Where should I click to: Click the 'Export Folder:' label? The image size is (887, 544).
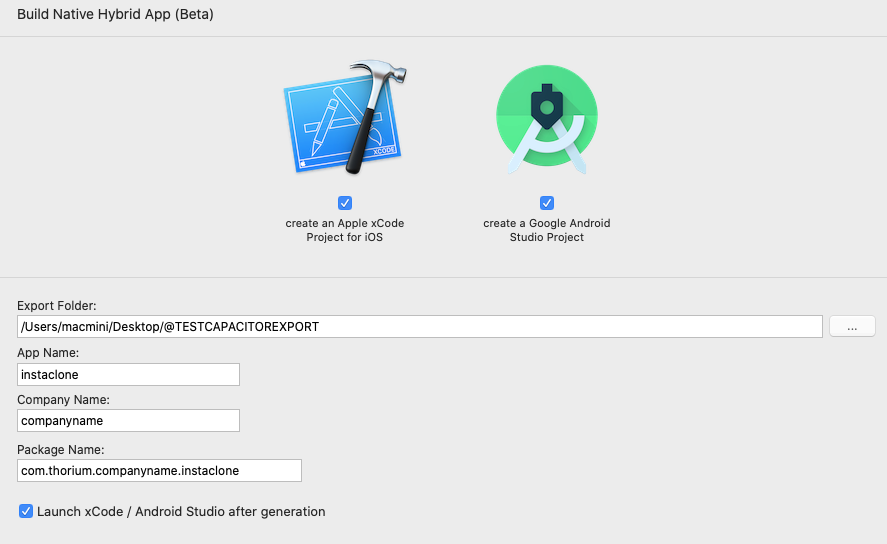click(x=57, y=305)
